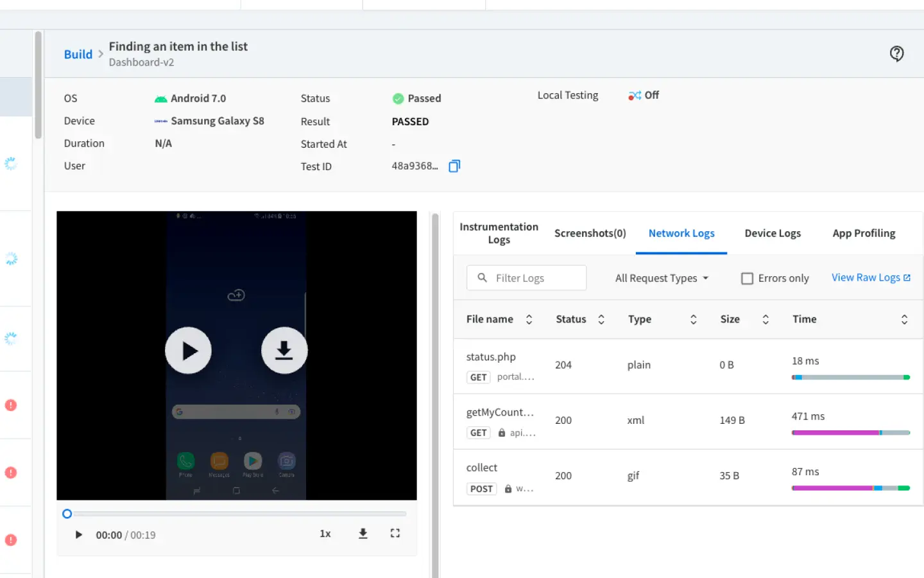Copy the Test ID to clipboard
The height and width of the screenshot is (578, 924).
point(454,166)
